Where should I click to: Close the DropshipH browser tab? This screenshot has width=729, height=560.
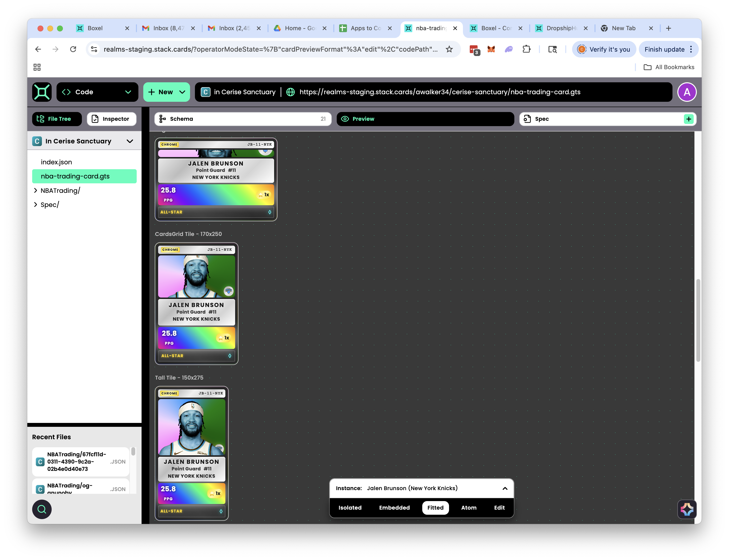[585, 28]
